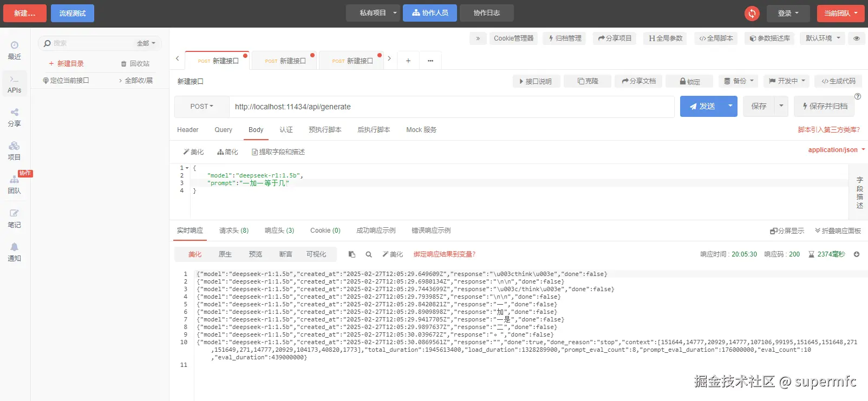Image resolution: width=868 pixels, height=401 pixels.
Task: Click the eye preview icon in toolbar
Action: pyautogui.click(x=857, y=38)
